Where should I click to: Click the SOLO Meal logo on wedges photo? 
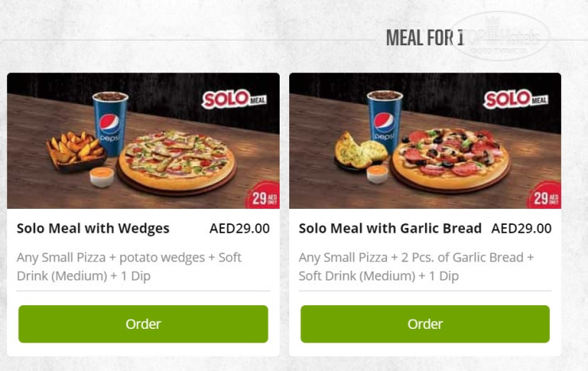pyautogui.click(x=234, y=99)
